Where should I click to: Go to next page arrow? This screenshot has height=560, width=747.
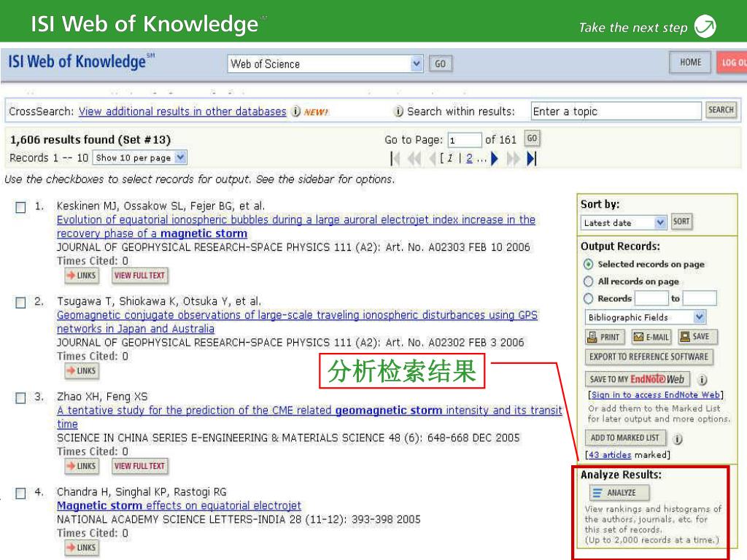click(495, 158)
